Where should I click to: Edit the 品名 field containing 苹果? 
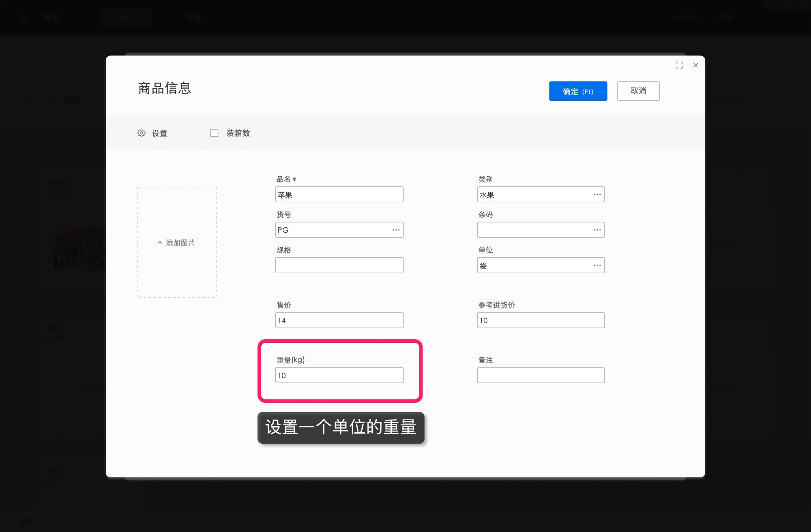339,194
